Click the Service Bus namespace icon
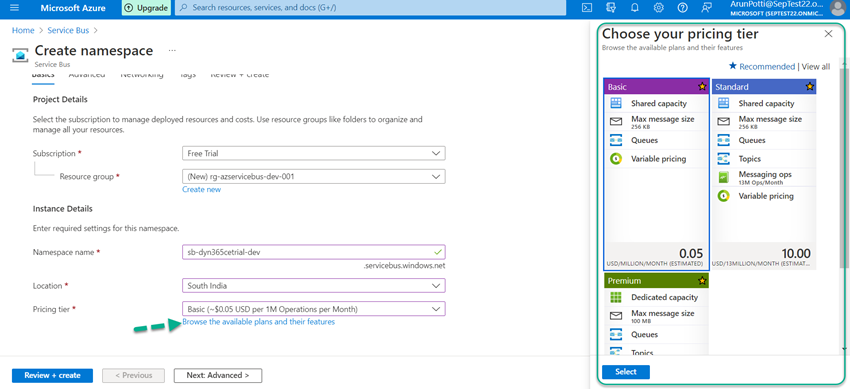850x389 pixels. pos(21,55)
